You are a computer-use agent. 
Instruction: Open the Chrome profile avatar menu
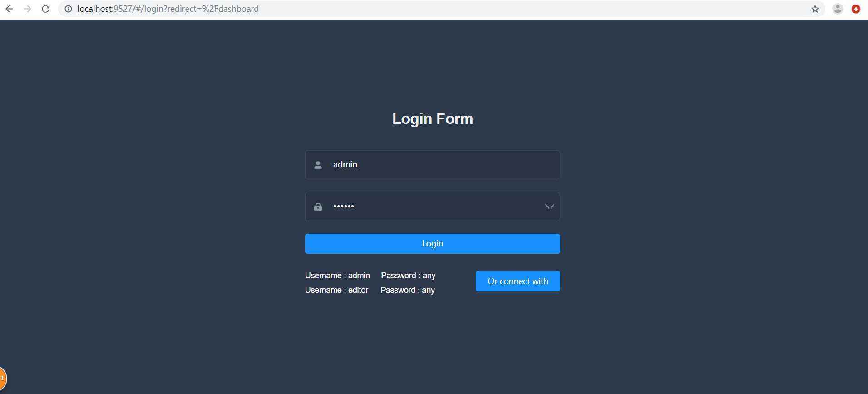tap(838, 9)
